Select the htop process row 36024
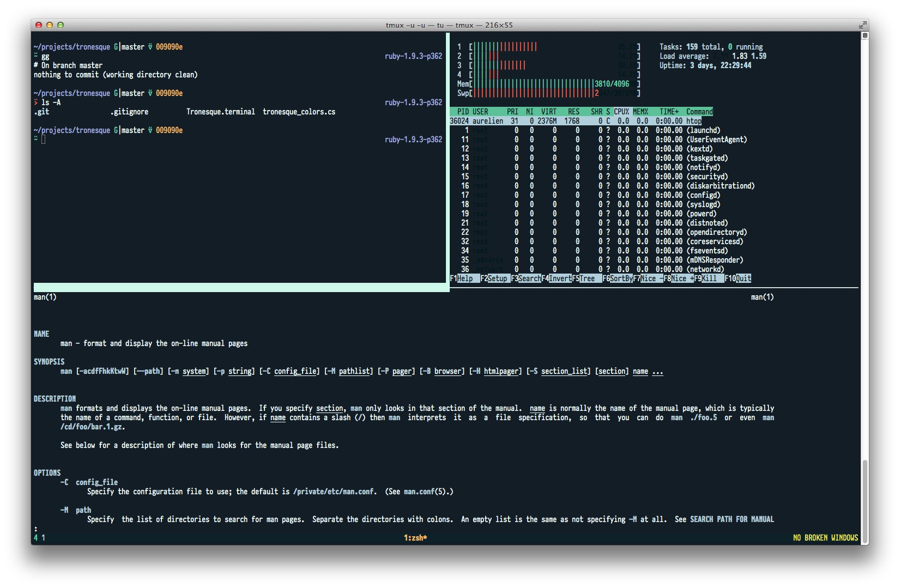The height and width of the screenshot is (588, 900). tap(576, 121)
